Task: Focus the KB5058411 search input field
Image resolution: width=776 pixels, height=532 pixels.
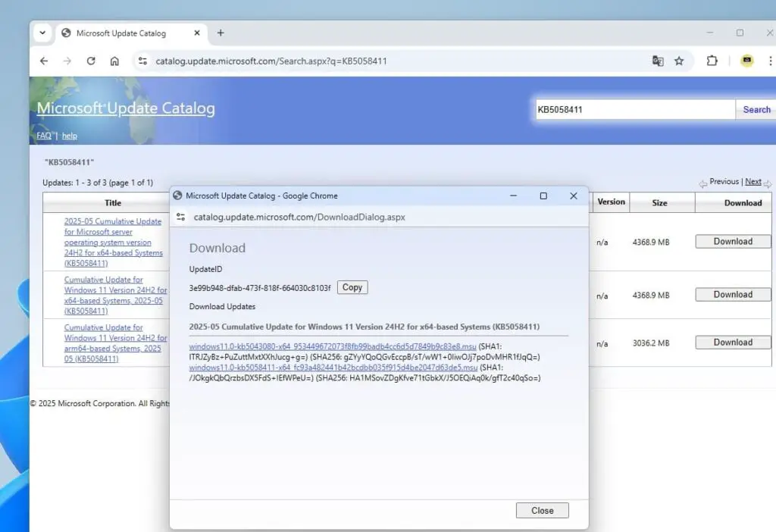Action: point(634,110)
